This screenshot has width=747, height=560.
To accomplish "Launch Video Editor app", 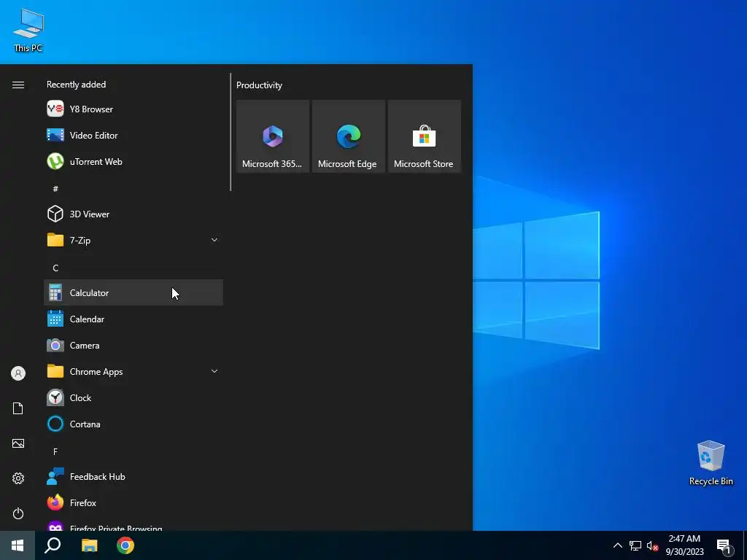I will click(x=133, y=135).
